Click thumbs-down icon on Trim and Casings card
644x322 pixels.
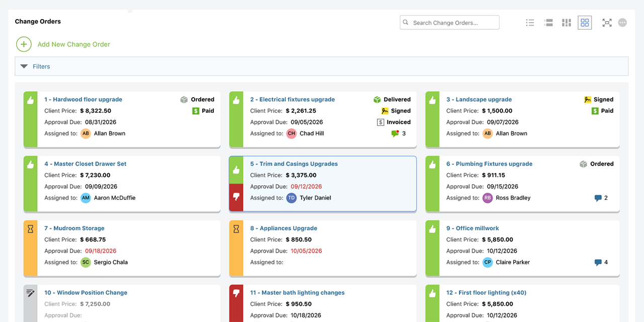coord(236,198)
